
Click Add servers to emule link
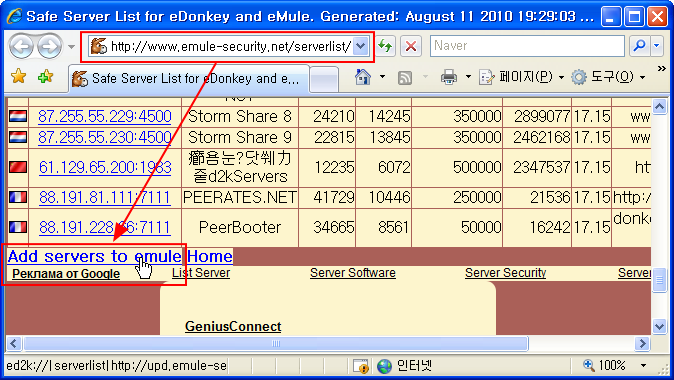click(x=95, y=256)
